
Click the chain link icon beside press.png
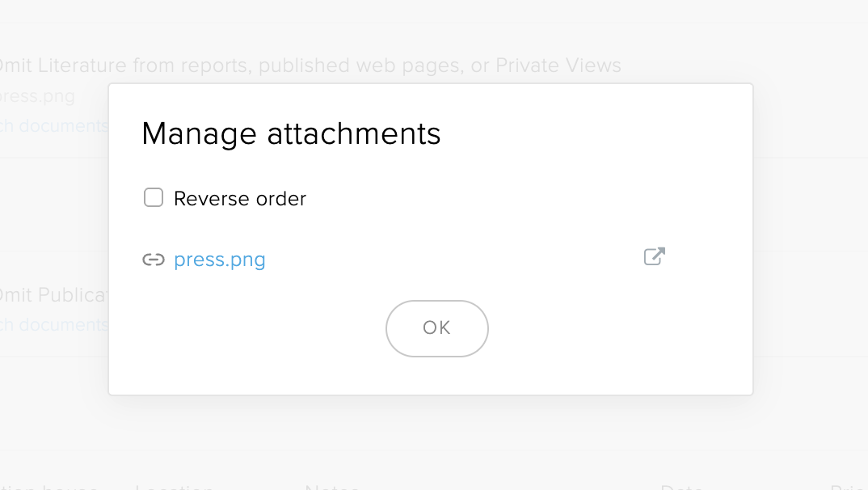click(154, 260)
